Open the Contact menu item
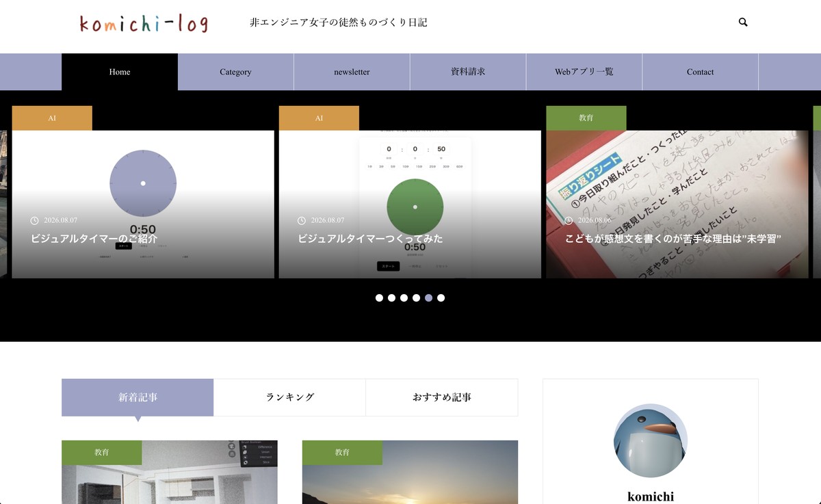Viewport: 821px width, 504px height. click(x=700, y=72)
